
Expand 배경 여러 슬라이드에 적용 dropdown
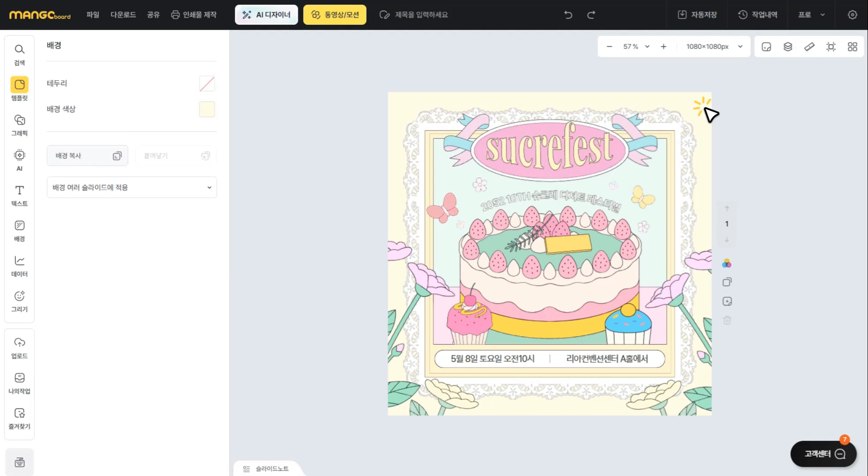[131, 187]
